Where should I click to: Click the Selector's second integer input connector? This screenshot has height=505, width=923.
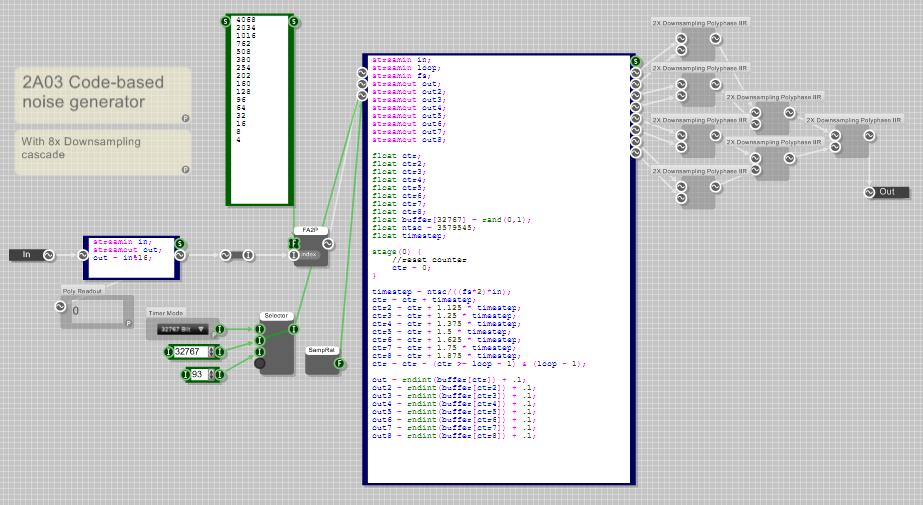tap(260, 340)
